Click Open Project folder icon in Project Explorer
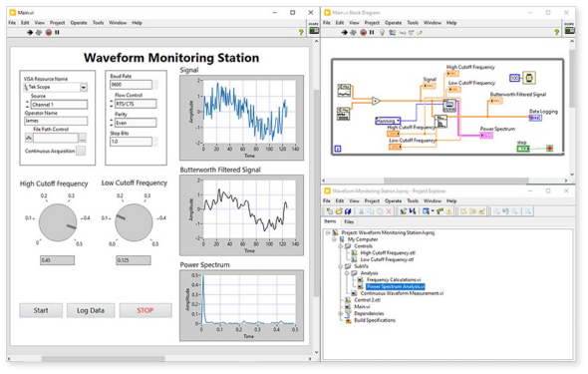Screen dimensions: 588x374 [x=339, y=211]
